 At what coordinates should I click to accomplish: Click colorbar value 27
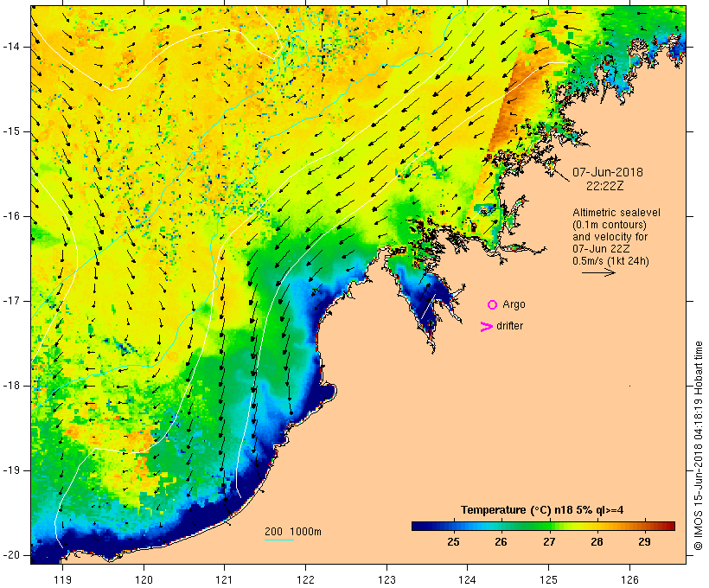[x=549, y=542]
